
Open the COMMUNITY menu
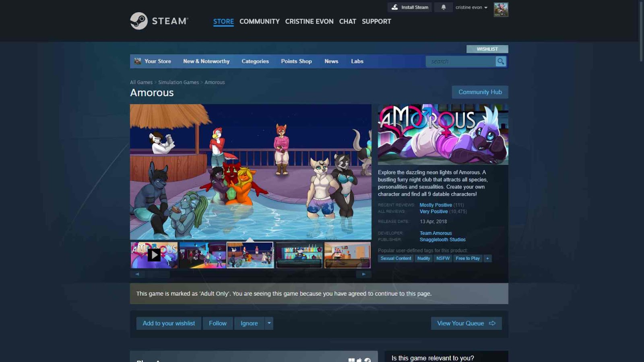pos(260,21)
